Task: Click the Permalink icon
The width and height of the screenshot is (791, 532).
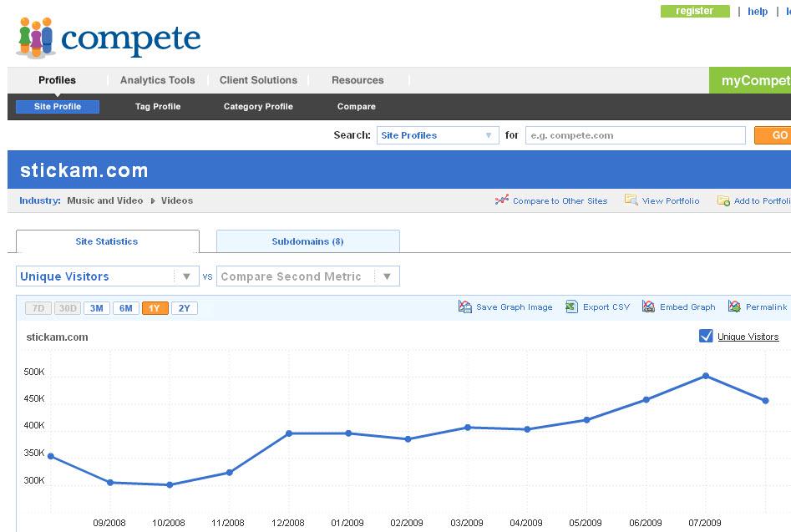Action: click(734, 307)
